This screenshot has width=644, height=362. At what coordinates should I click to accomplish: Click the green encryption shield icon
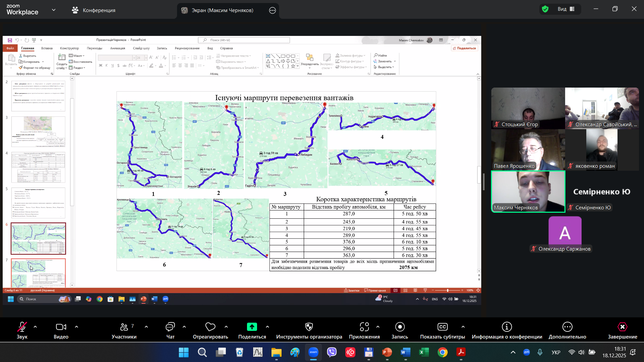click(x=545, y=9)
